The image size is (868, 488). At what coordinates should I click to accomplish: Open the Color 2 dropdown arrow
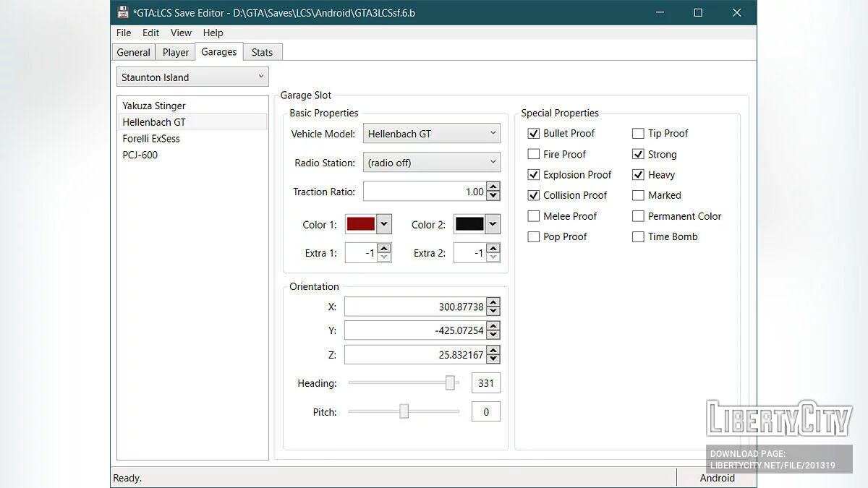coord(493,225)
